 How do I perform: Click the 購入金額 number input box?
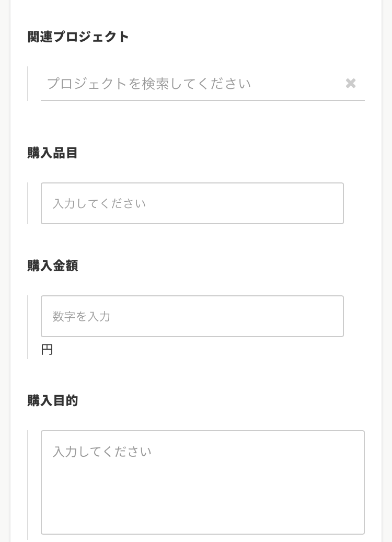pos(192,316)
